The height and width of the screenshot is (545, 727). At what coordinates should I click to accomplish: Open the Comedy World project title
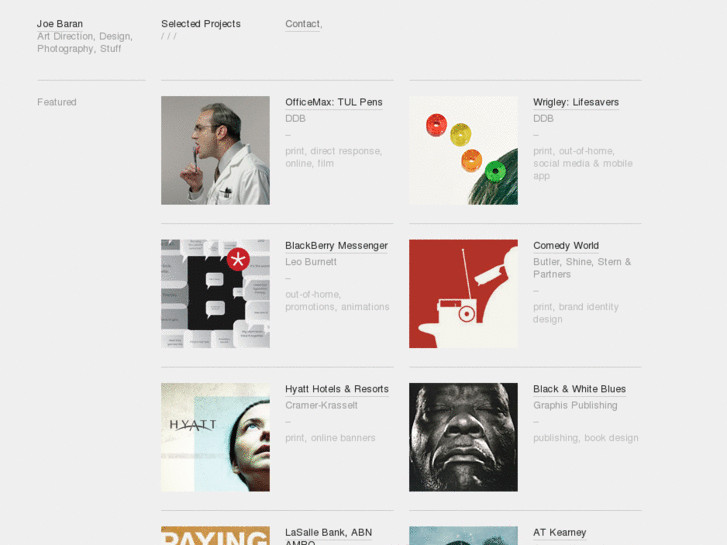[x=566, y=245]
